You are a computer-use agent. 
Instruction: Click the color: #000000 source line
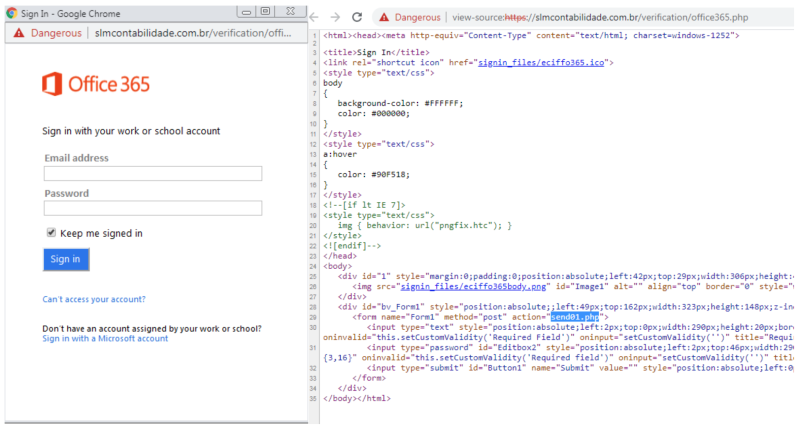[x=373, y=113]
